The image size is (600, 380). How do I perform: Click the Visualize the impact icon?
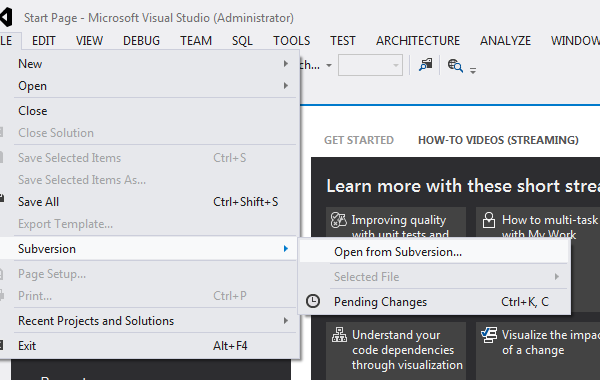489,335
